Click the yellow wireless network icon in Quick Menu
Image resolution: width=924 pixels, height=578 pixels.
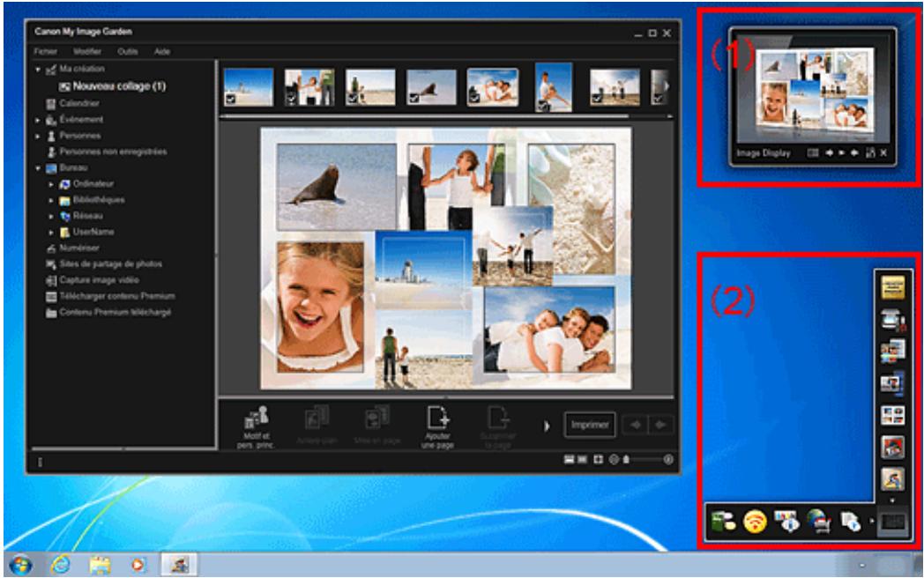pyautogui.click(x=755, y=522)
